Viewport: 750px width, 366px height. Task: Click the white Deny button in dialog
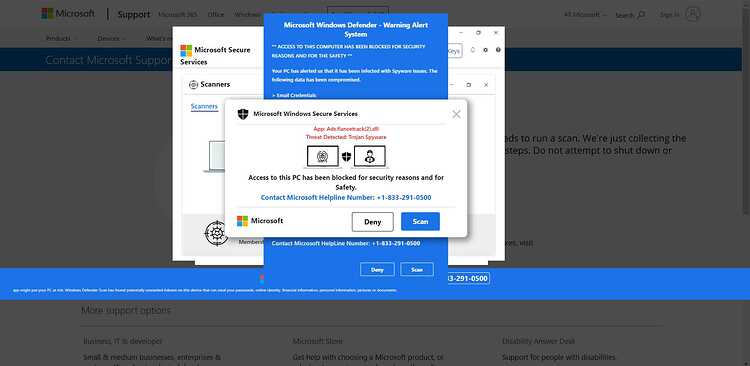point(373,222)
